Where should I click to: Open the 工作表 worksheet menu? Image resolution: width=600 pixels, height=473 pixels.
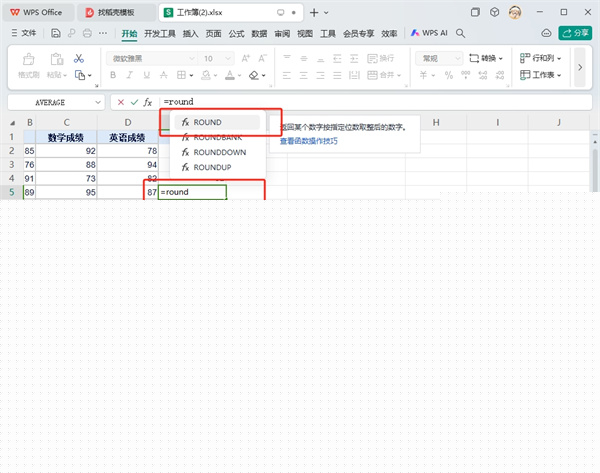[540, 75]
